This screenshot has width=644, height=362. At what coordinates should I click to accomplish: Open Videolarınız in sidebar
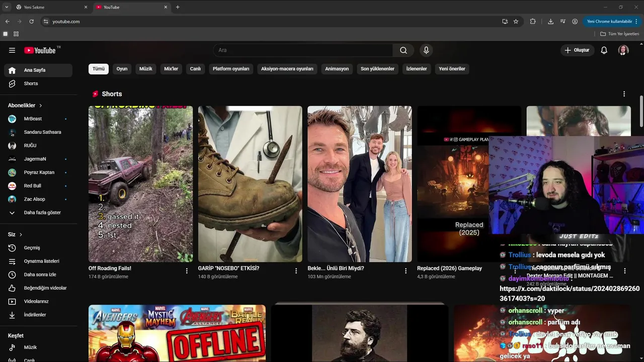38,302
